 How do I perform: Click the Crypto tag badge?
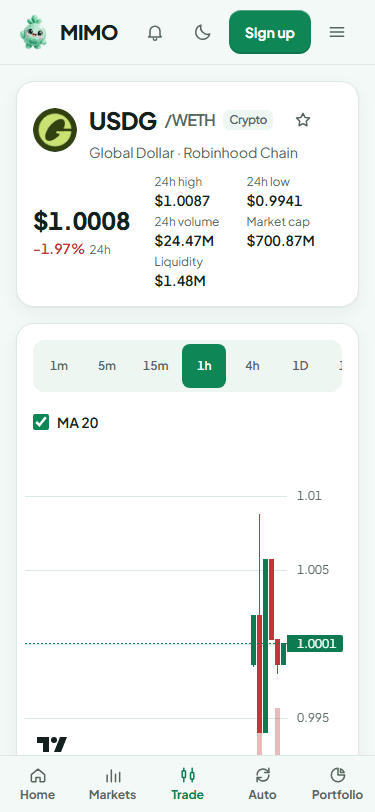(248, 120)
